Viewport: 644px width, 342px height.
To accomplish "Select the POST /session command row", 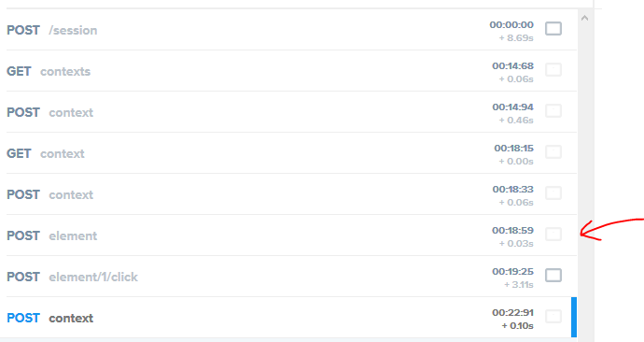I will coord(291,30).
